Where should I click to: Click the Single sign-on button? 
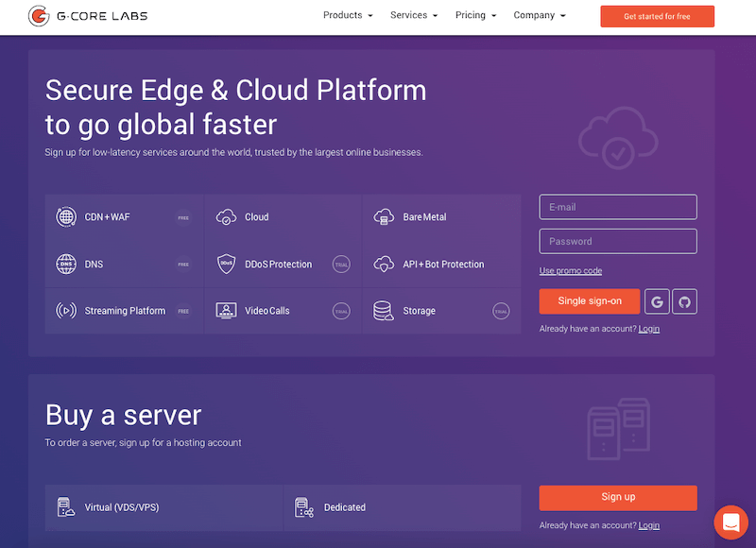pyautogui.click(x=590, y=301)
